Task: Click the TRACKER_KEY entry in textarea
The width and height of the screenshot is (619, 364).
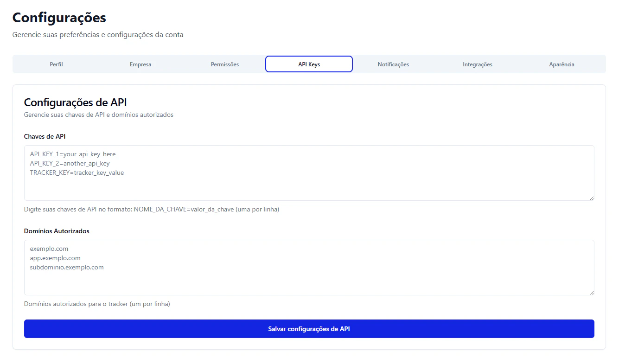Action: coord(77,172)
